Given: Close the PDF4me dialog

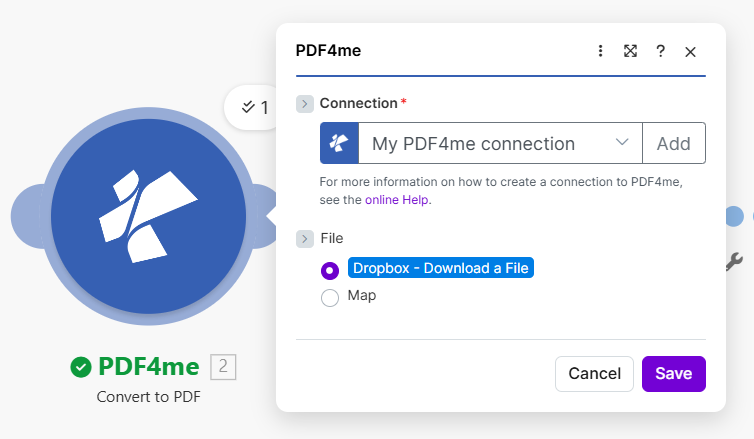Looking at the screenshot, I should (x=691, y=52).
